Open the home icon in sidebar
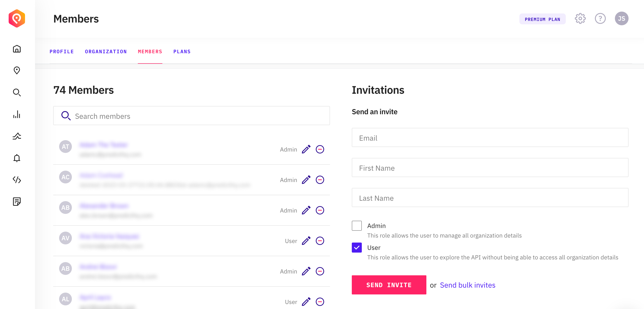Image resolution: width=644 pixels, height=309 pixels. 17,49
